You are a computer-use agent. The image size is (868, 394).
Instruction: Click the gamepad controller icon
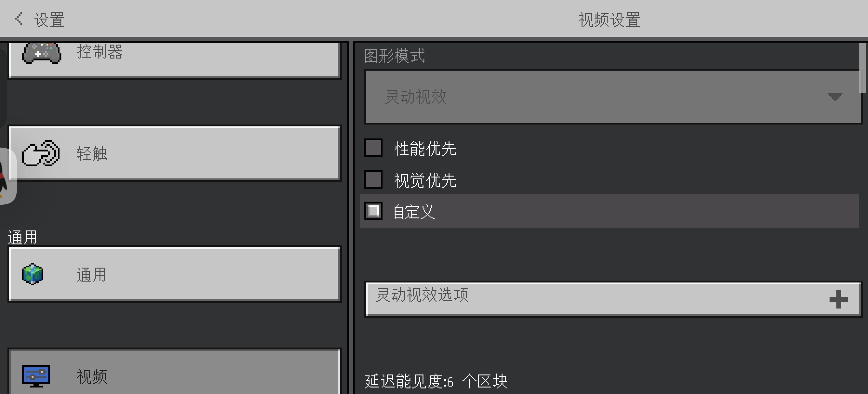(x=42, y=53)
